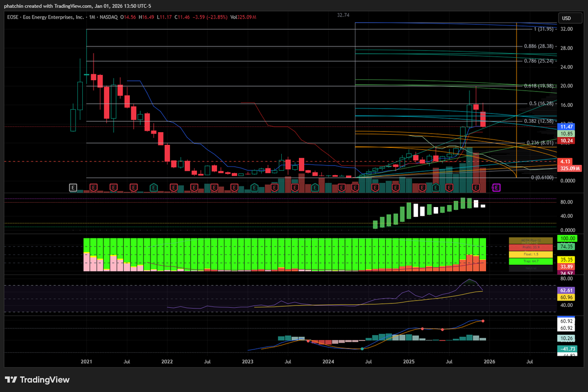Click the green earnings marker left of 2024
588x392 pixels.
point(315,187)
